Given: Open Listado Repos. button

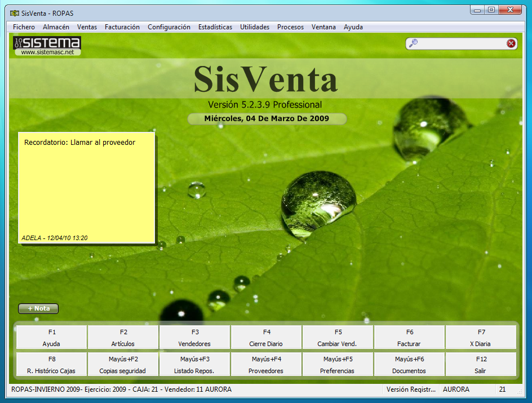Looking at the screenshot, I should [x=195, y=364].
